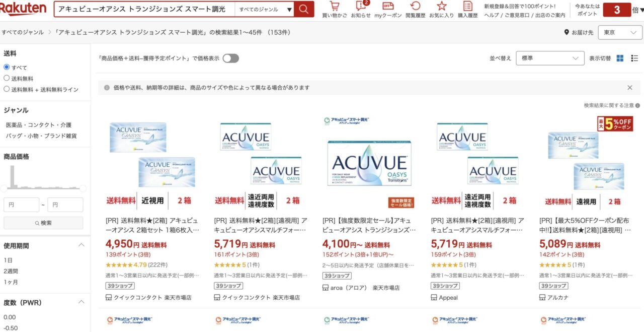Open the 5%OFFクーポン配布中 product title

(586, 225)
